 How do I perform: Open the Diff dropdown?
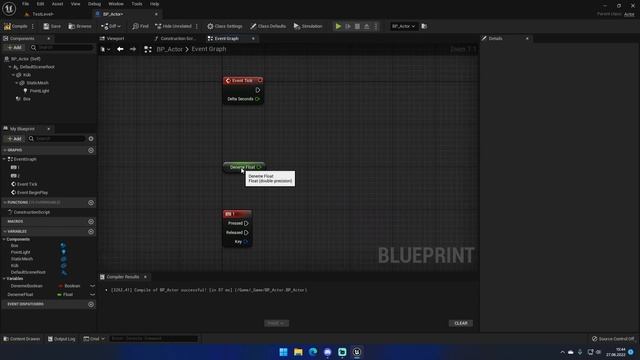tap(111, 26)
